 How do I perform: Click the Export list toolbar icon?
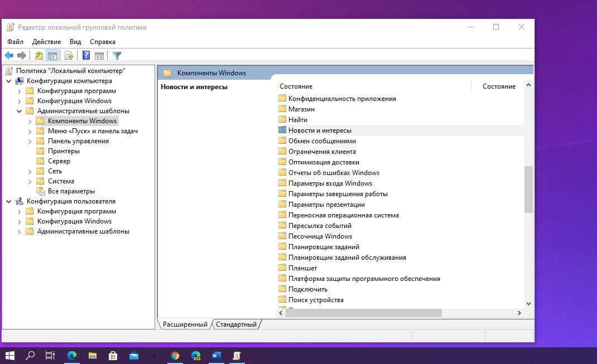(x=69, y=56)
